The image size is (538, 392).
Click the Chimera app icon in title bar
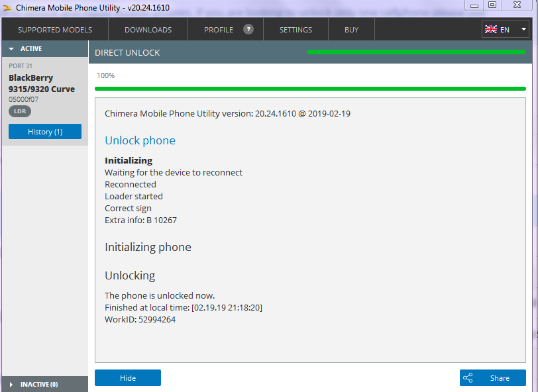click(7, 8)
